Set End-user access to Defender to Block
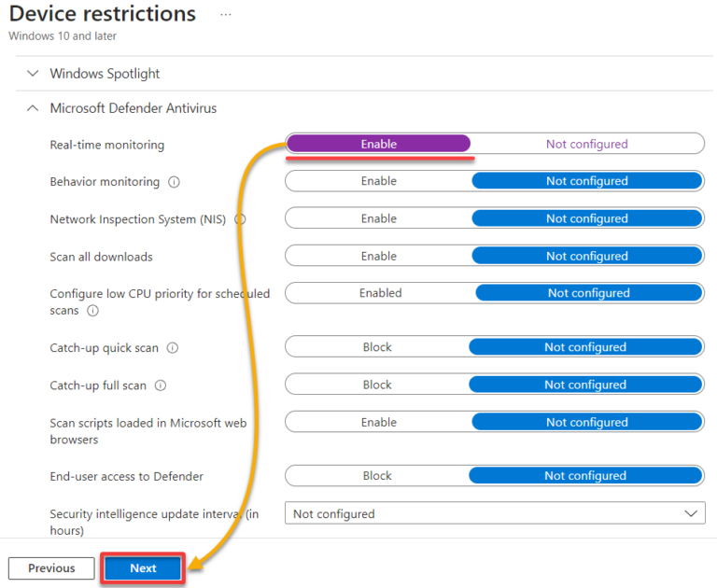717x588 pixels. pos(377,475)
